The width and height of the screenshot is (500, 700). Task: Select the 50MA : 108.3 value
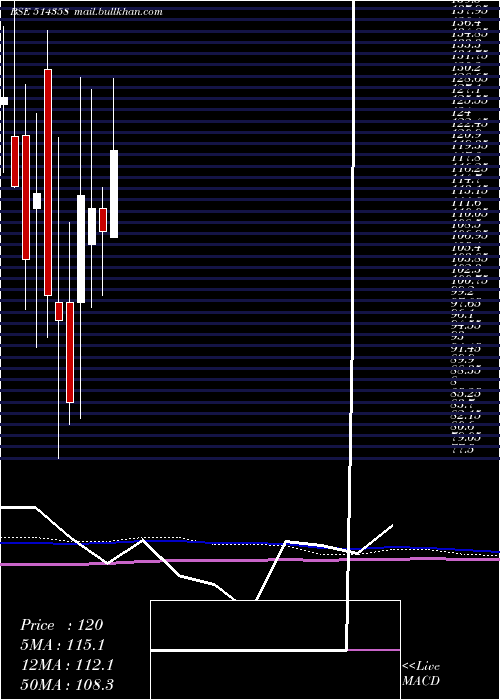[68, 685]
